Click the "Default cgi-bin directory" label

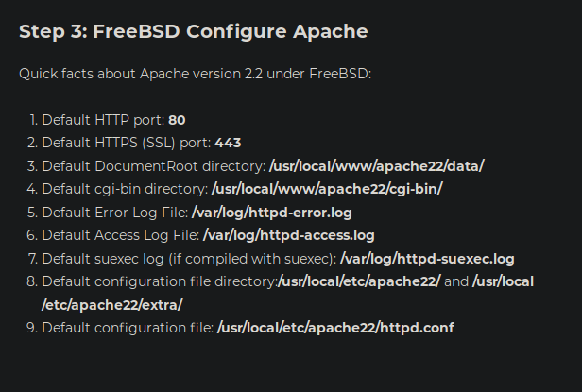click(x=125, y=189)
